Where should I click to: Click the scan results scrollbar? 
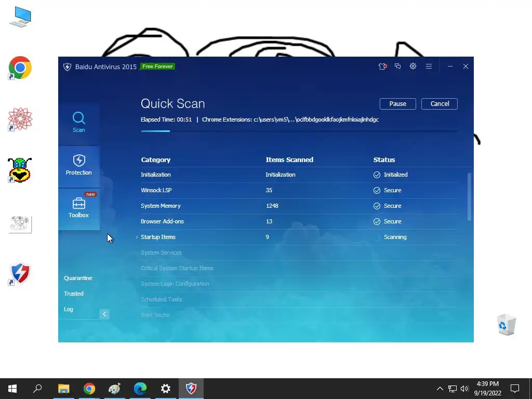pyautogui.click(x=469, y=197)
